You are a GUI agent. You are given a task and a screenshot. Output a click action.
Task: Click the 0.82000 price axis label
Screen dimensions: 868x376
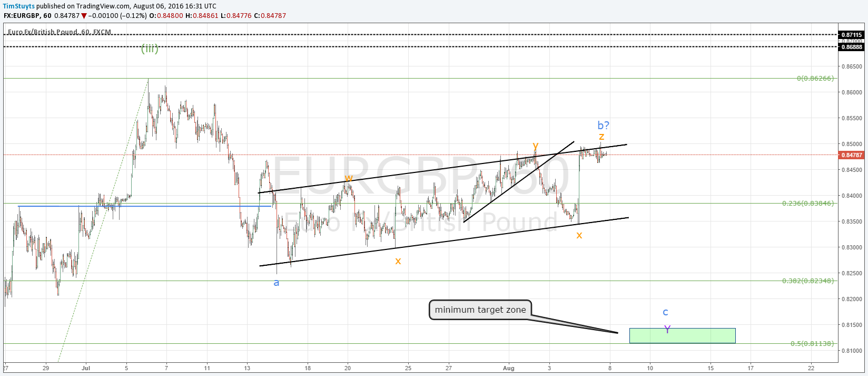(852, 299)
